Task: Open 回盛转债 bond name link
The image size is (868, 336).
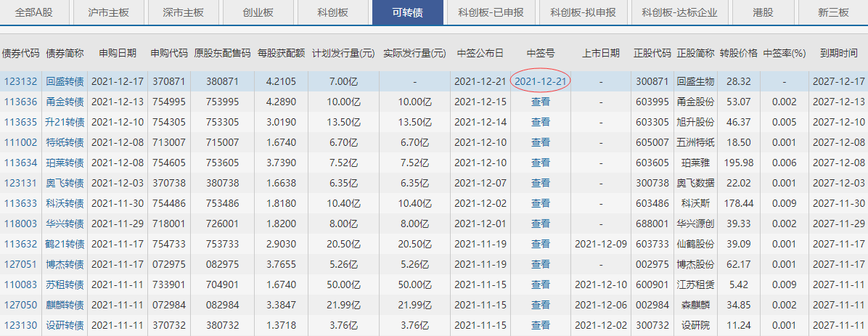Action: point(65,82)
